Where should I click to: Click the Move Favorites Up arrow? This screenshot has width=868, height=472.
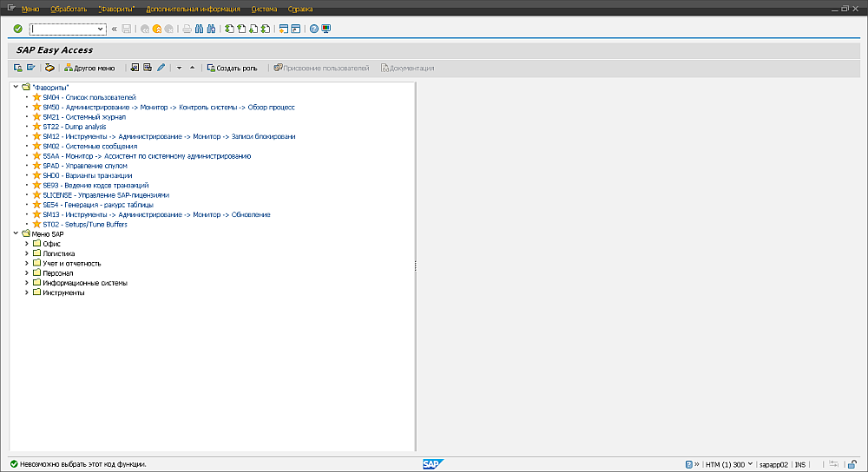(x=192, y=68)
